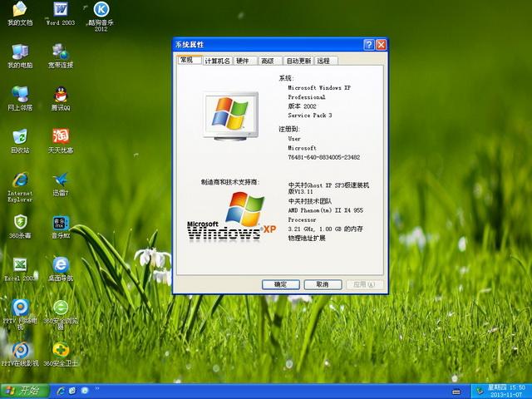Open the 硬件 tab
This screenshot has width=532, height=399.
[244, 61]
